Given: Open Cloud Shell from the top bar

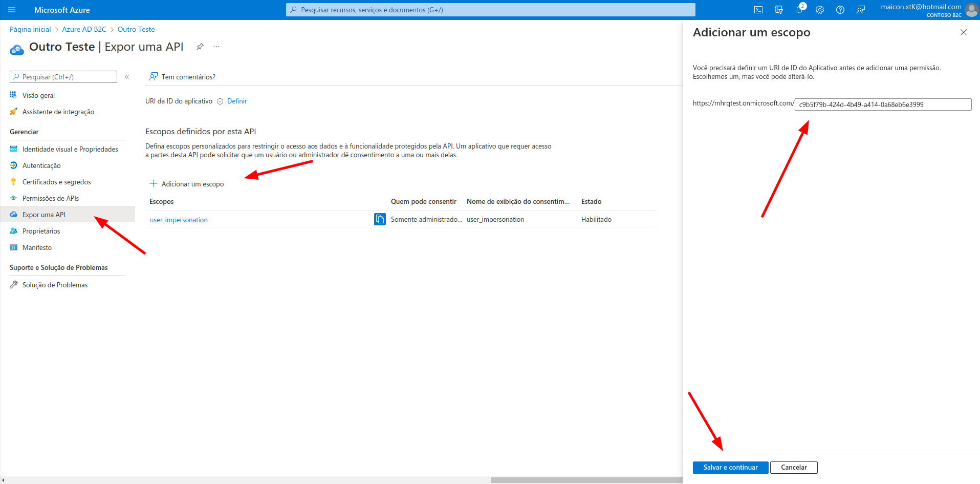Looking at the screenshot, I should 758,10.
